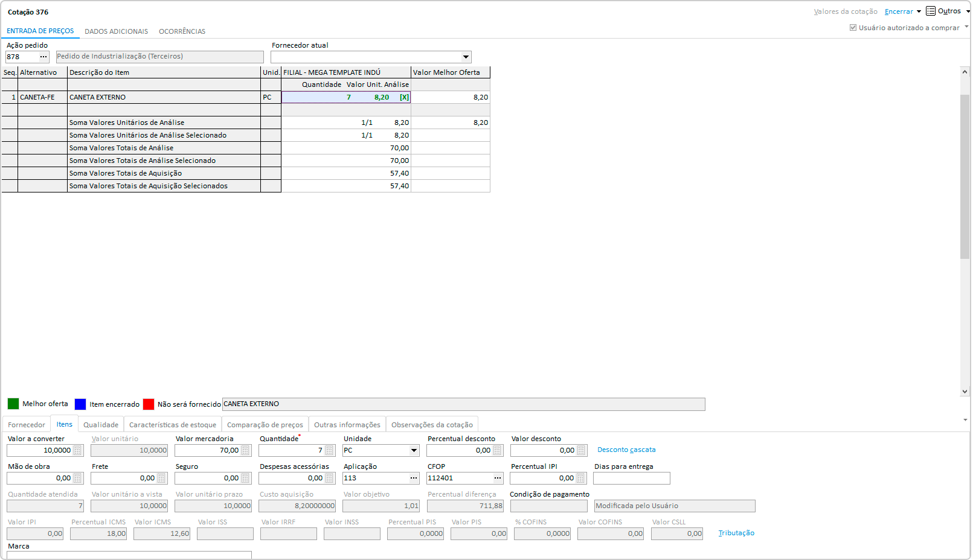Click the green Melhor oferta color swatch

[x=13, y=404]
